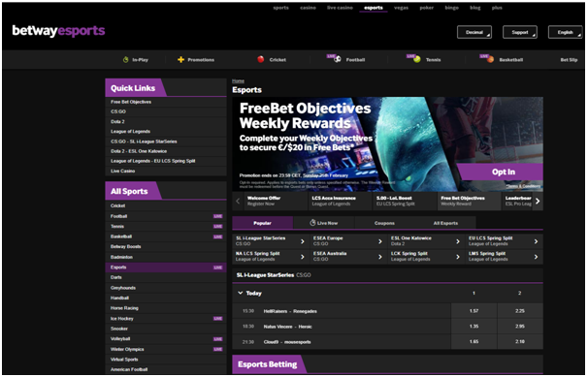Click the betway esports logo
The width and height of the screenshot is (588, 377).
coord(58,31)
